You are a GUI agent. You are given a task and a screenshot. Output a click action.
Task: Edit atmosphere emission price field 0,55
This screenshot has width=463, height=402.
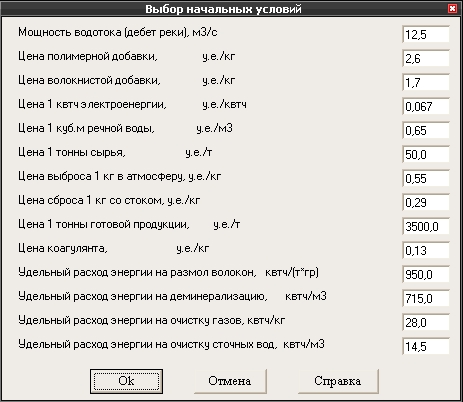[426, 178]
